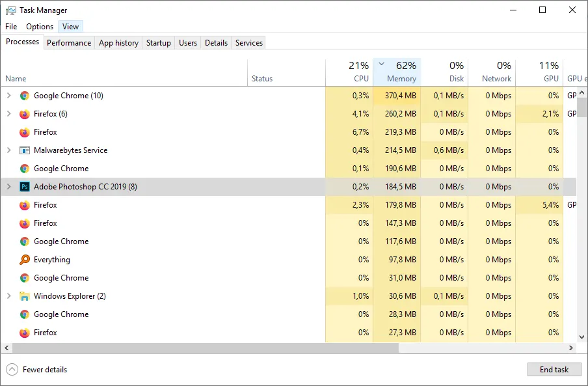The width and height of the screenshot is (588, 386).
Task: Click the Memory column sort arrow
Action: (x=381, y=64)
